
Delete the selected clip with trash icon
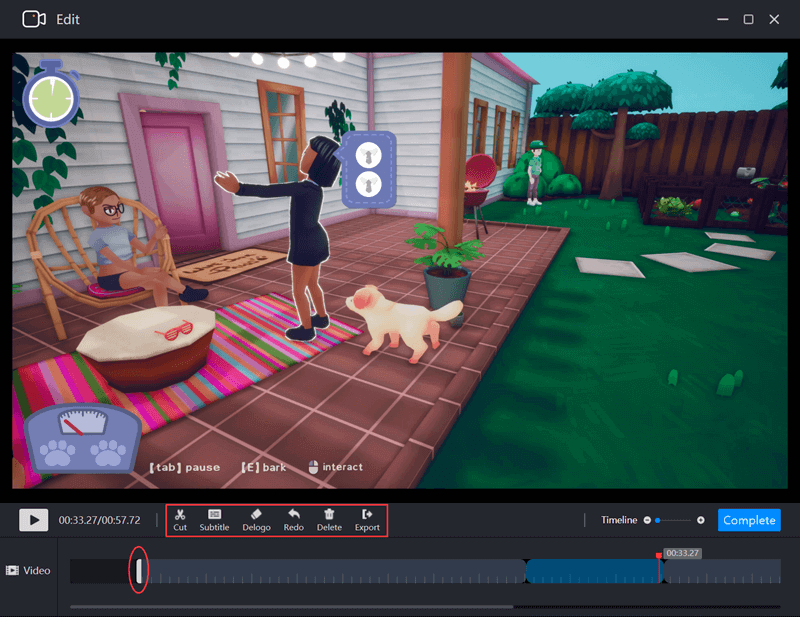[329, 520]
